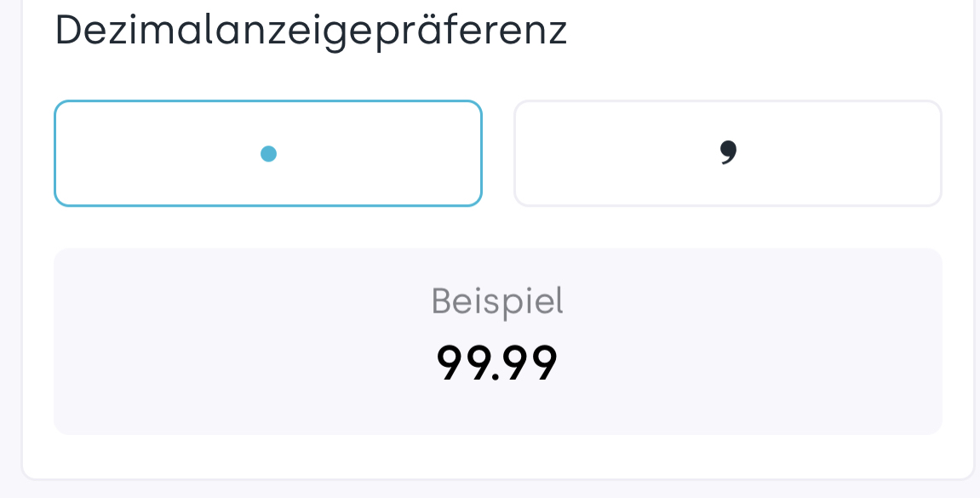The height and width of the screenshot is (498, 980).
Task: Activate the right decimal preference button
Action: [727, 153]
